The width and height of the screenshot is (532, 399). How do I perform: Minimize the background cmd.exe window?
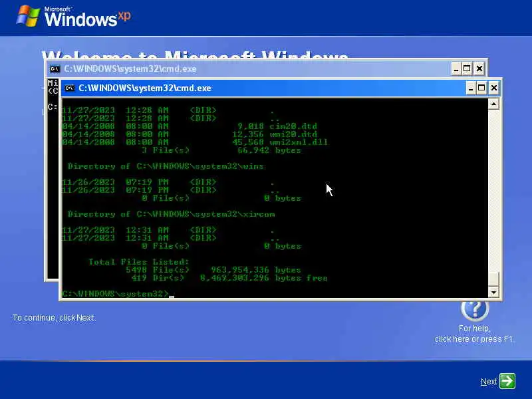click(x=456, y=69)
